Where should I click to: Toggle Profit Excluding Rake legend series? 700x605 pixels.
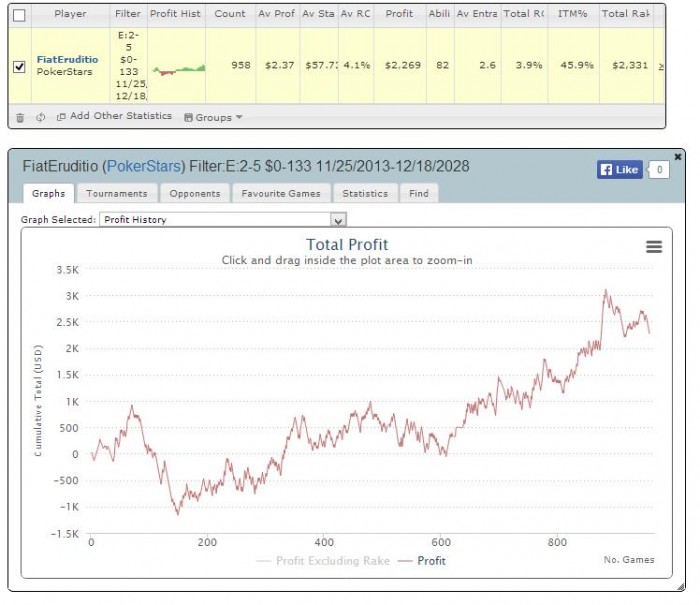tap(324, 561)
